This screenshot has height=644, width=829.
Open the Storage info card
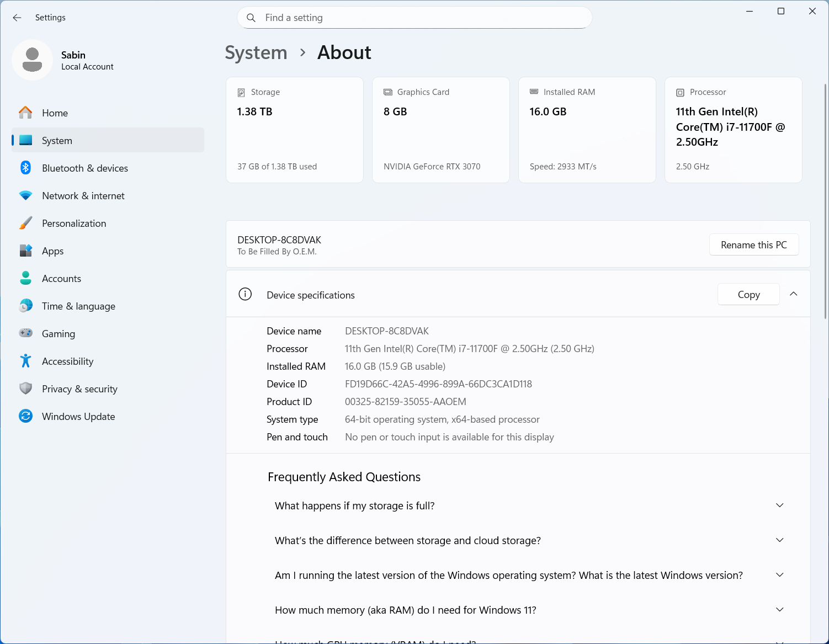pos(294,130)
